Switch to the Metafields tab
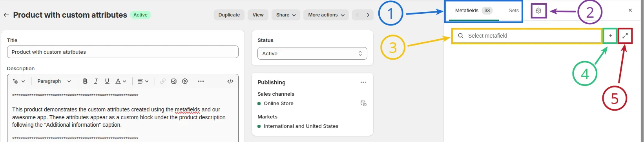The width and height of the screenshot is (644, 142). [474, 11]
